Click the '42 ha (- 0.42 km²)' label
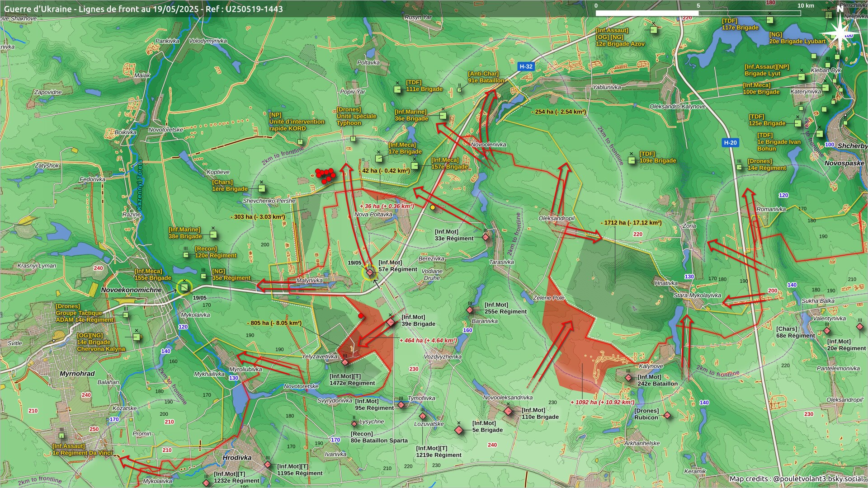Screen dimensions: 868x488 coord(386,171)
